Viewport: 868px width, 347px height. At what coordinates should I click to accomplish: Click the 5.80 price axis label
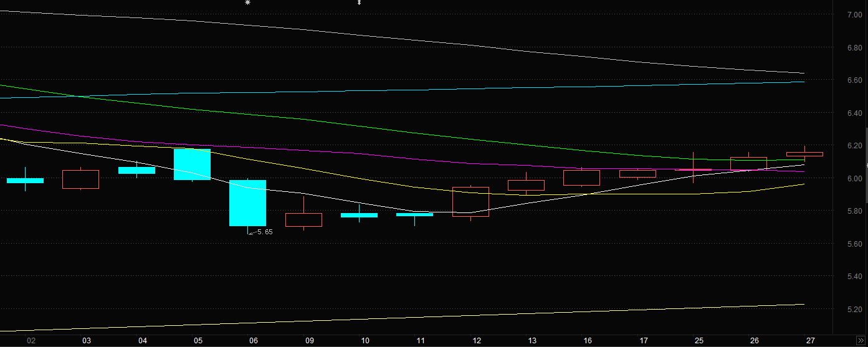coord(854,211)
